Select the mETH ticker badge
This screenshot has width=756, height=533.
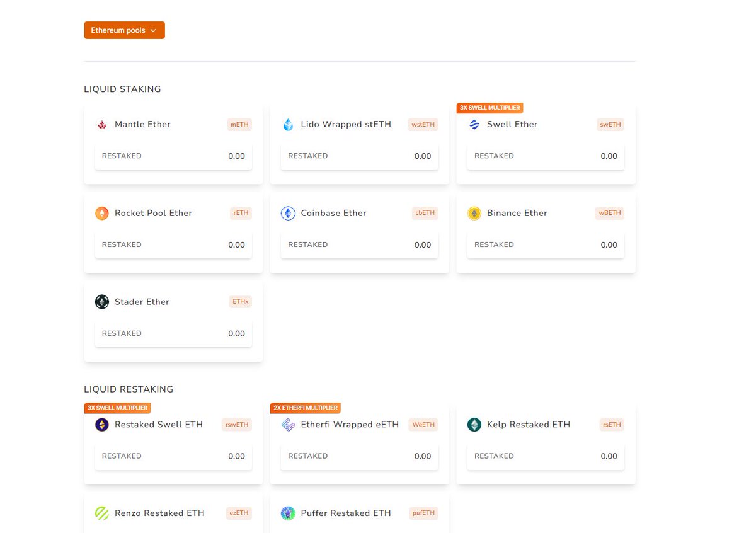pos(239,125)
